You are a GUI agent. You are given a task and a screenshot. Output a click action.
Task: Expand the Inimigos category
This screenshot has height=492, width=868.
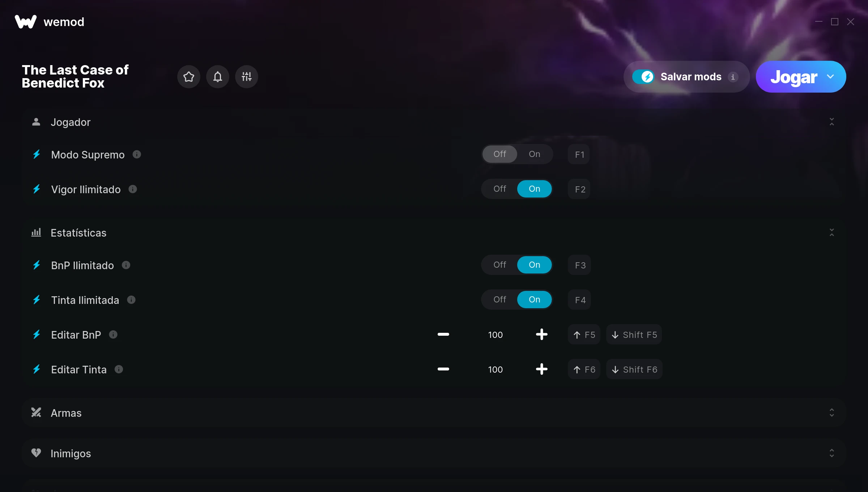point(831,453)
